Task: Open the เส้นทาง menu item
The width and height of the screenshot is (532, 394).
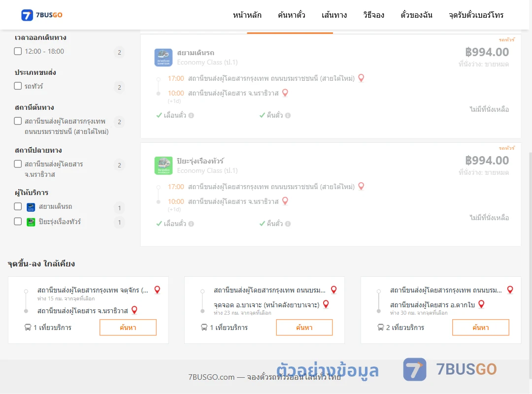Action: click(334, 15)
